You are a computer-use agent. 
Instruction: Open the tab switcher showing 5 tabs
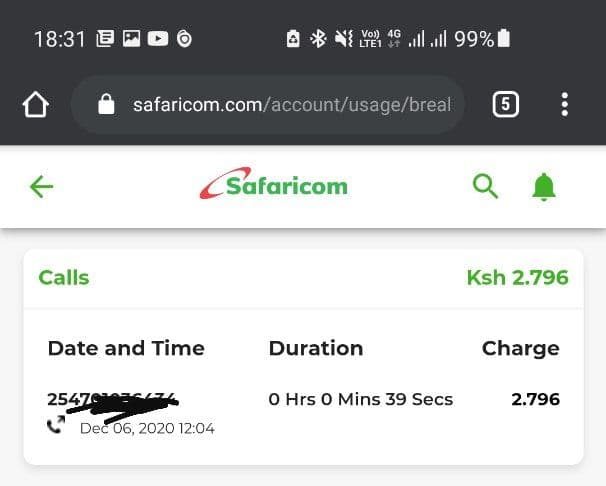point(506,104)
